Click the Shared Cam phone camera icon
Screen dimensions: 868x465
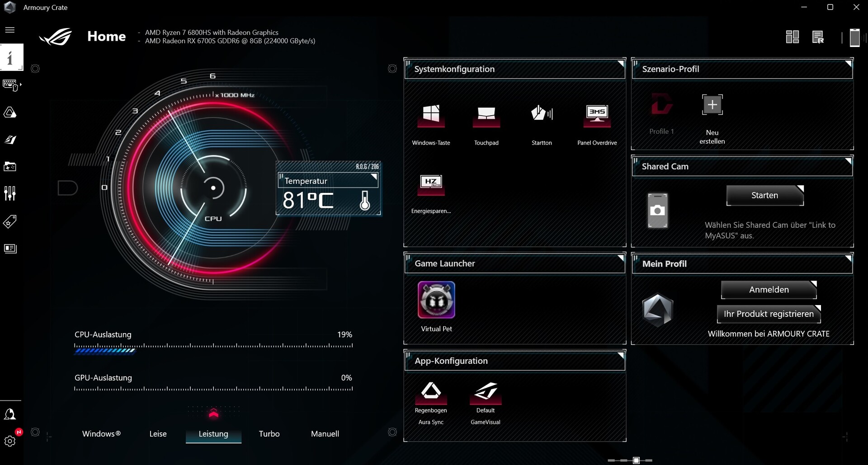point(658,211)
